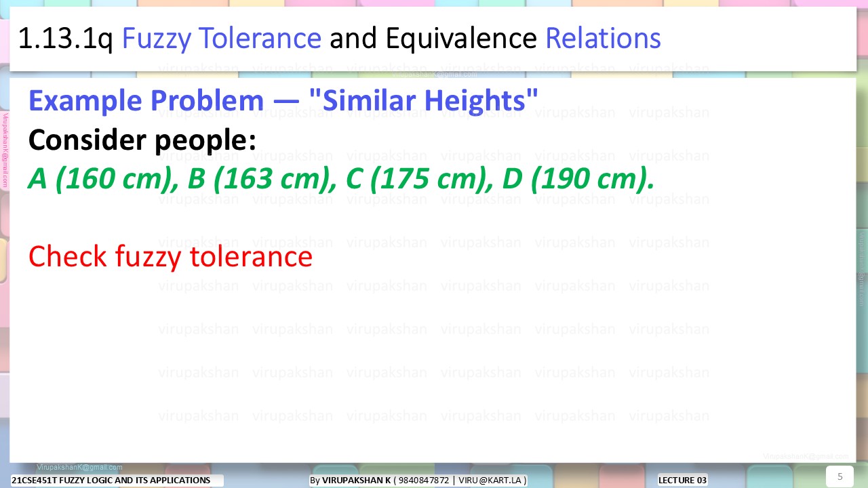Click the heading Example Problem — "Similar Heights"
Viewport: 868px width, 488px height.
[x=283, y=101]
